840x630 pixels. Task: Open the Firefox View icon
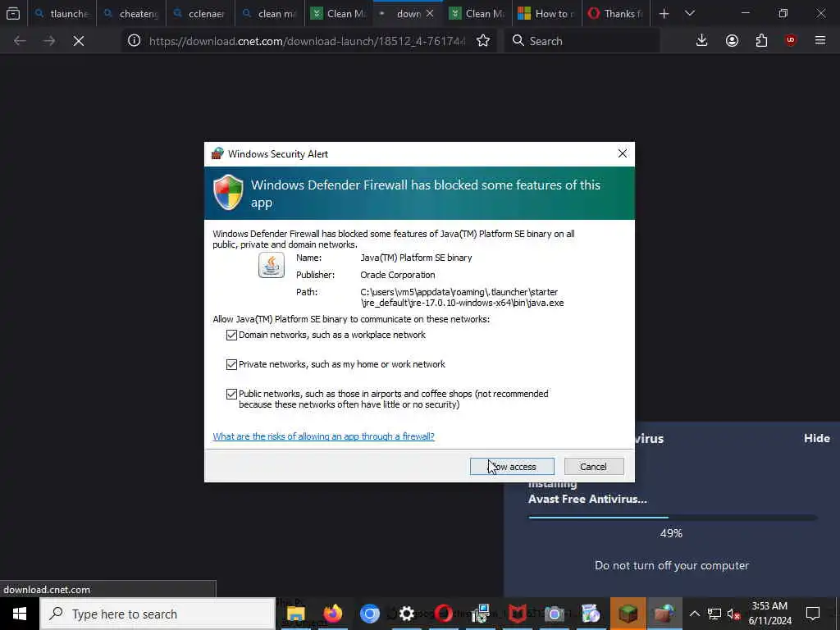(13, 14)
